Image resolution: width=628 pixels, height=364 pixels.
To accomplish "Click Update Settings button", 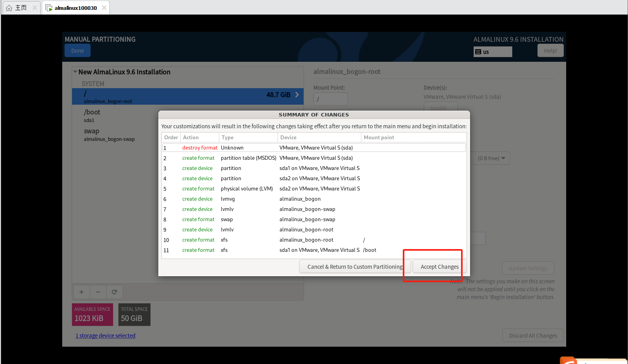I will coord(528,268).
